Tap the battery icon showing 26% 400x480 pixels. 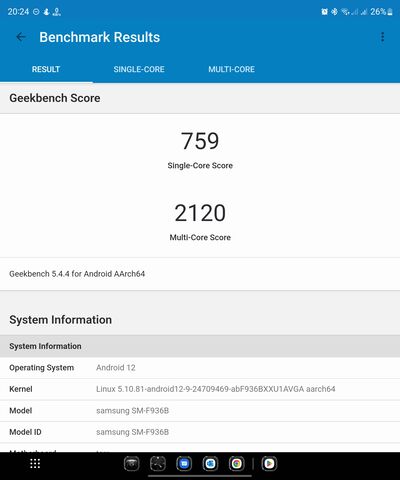click(389, 12)
